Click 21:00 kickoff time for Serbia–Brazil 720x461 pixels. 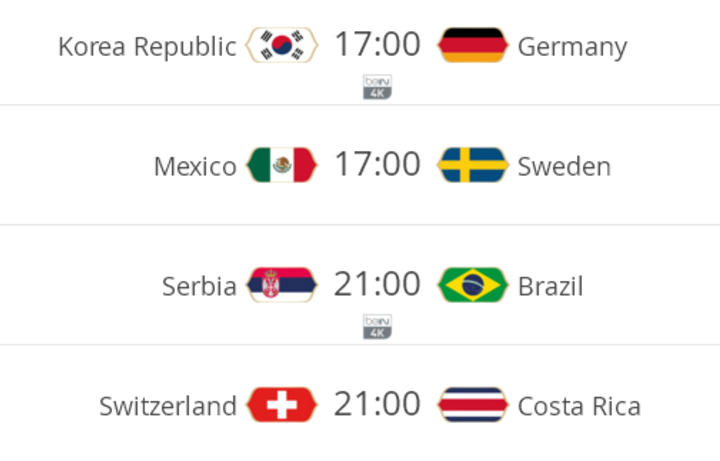[x=377, y=284]
